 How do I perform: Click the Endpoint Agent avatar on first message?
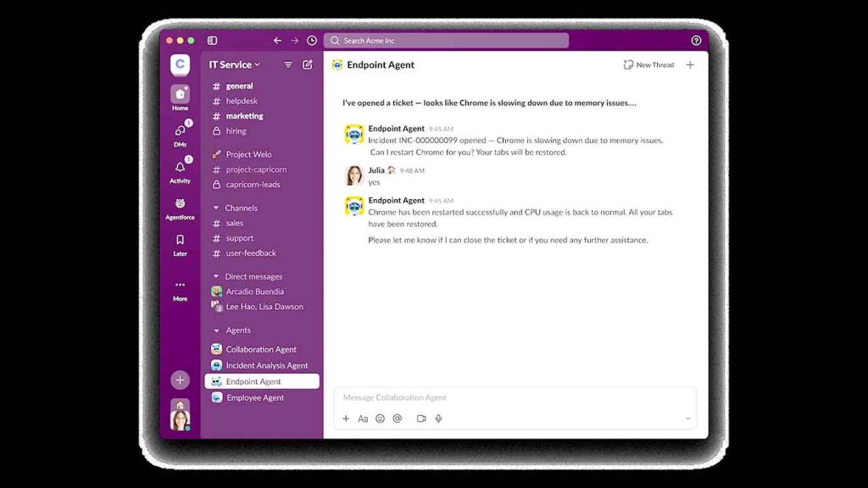click(x=353, y=135)
